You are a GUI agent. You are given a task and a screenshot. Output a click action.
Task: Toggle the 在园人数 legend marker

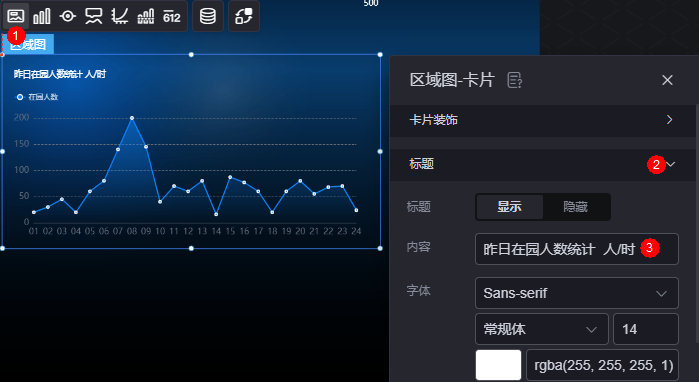tap(20, 97)
